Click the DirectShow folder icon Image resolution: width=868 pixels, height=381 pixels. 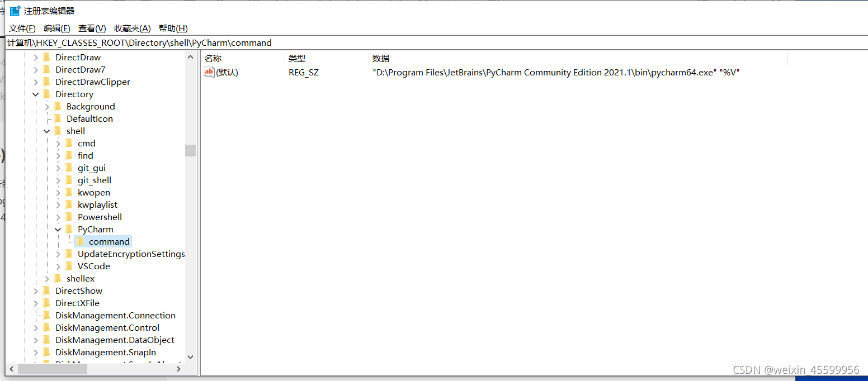click(47, 290)
